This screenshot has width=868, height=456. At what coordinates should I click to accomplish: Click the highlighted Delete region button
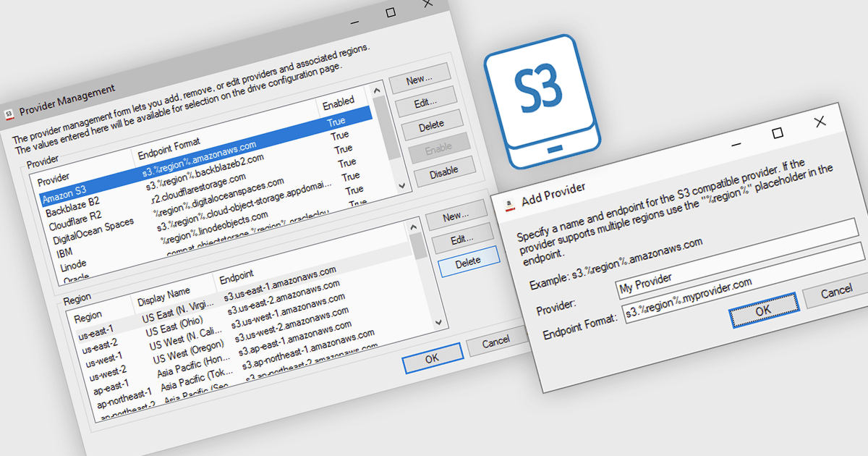pos(468,261)
